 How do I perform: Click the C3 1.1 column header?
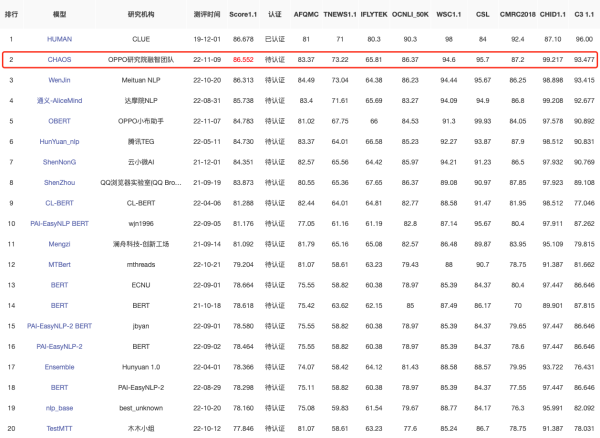coord(584,14)
